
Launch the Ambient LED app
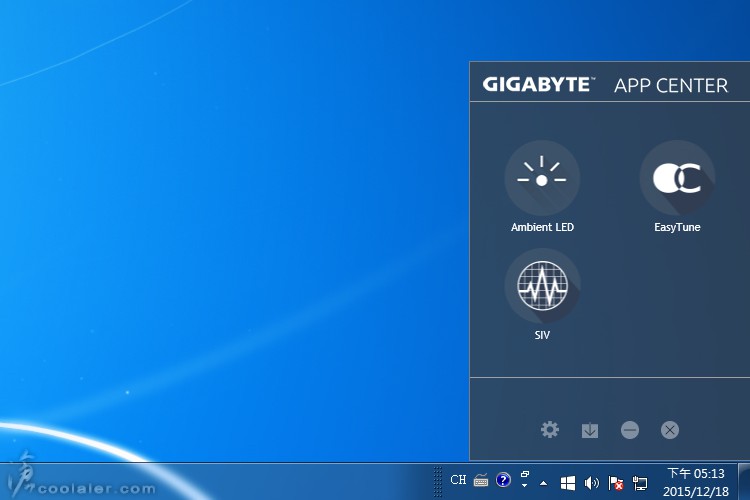point(541,178)
